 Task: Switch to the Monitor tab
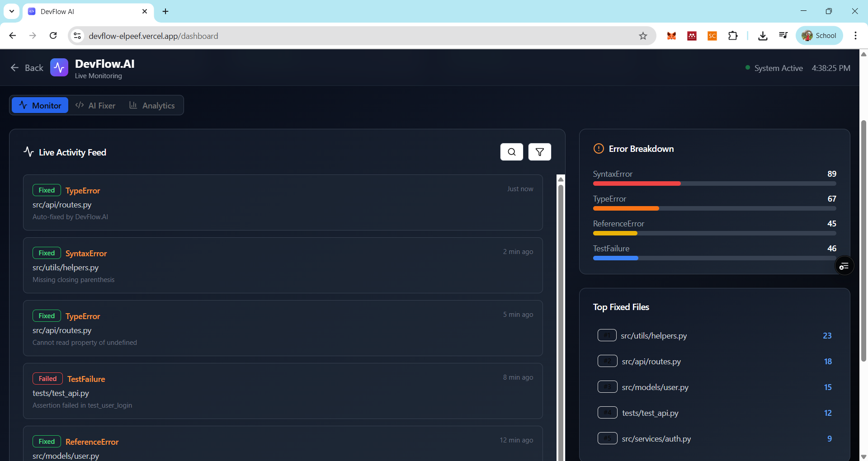pos(40,105)
